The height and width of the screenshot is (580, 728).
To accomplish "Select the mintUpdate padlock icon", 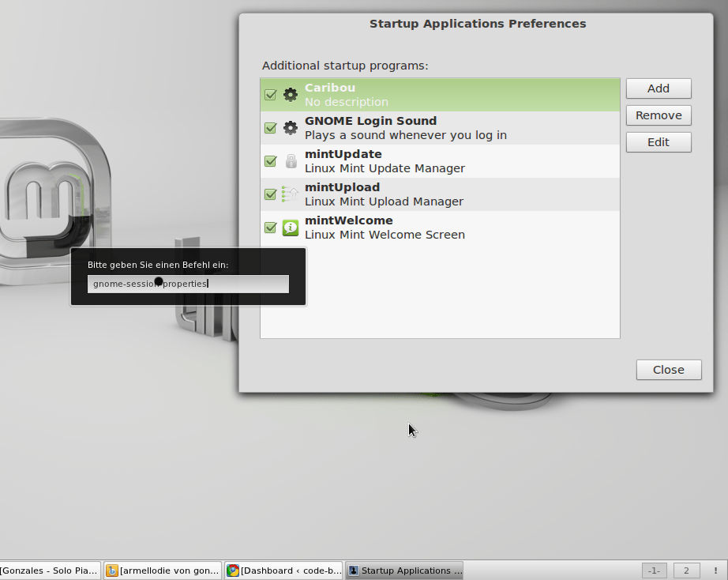I will tap(290, 160).
